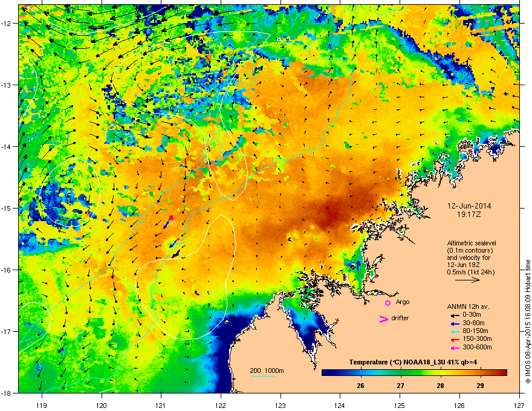Click the color bar tick label 27
532x411 pixels.
[x=400, y=386]
